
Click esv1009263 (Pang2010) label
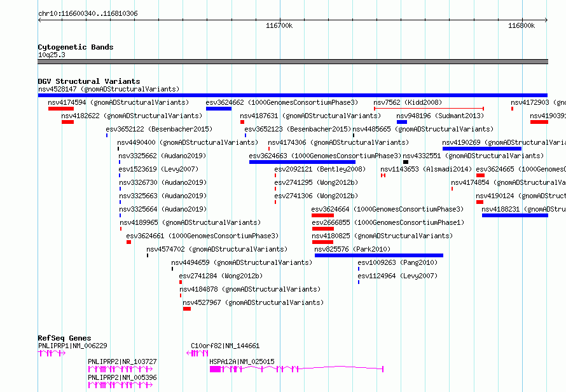[397, 262]
